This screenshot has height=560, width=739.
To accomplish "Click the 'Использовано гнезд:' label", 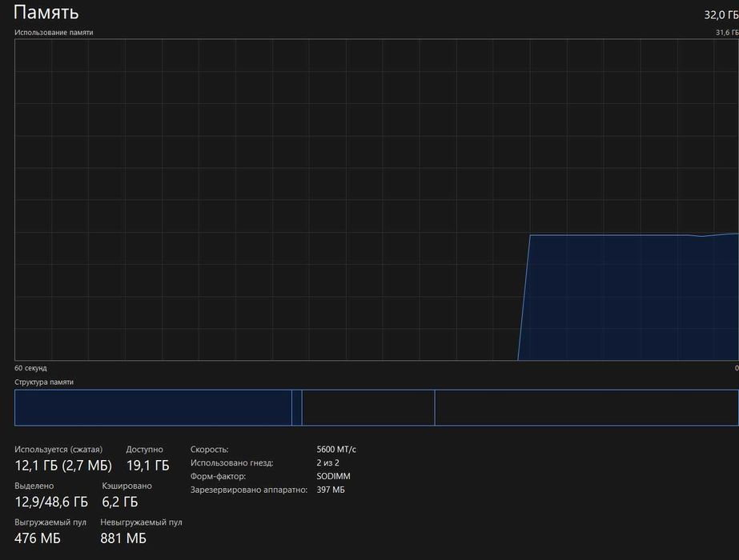I will click(x=231, y=463).
